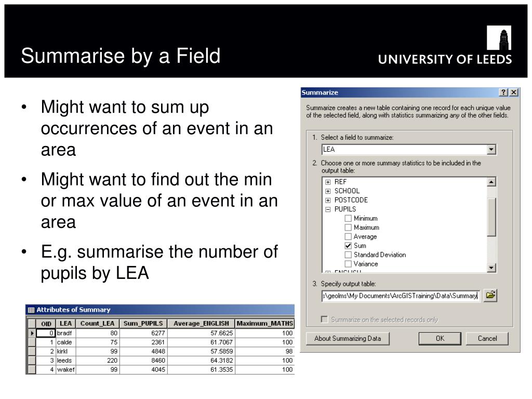This screenshot has width=532, height=399.
Task: Check the Maximum statistic under PUPILS
Action: pyautogui.click(x=348, y=228)
